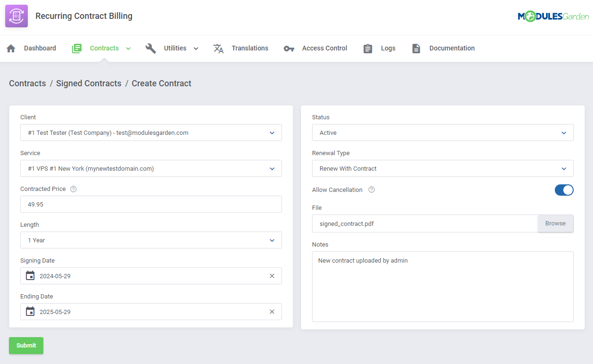Open Signed Contracts via the breadcrumb link
This screenshot has width=593, height=364.
click(x=89, y=83)
